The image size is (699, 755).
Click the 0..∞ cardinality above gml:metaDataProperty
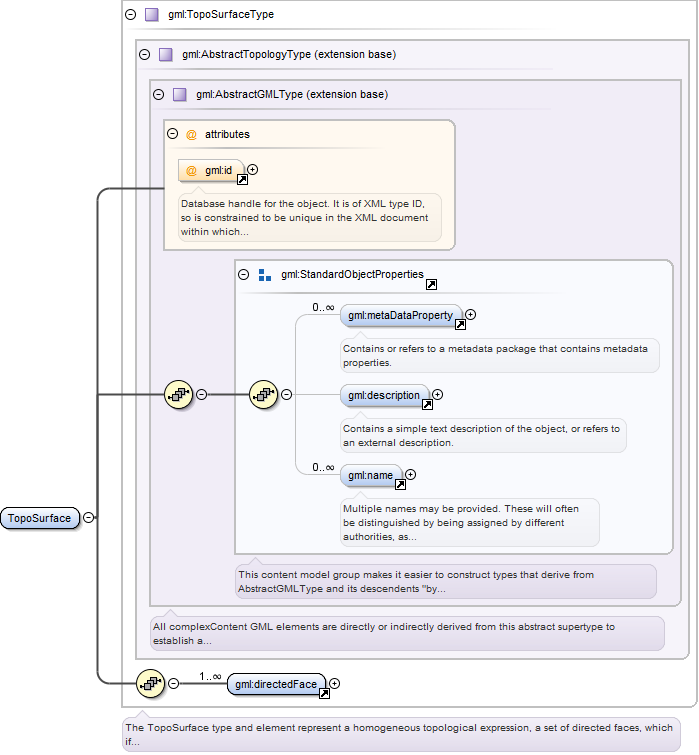(x=323, y=307)
